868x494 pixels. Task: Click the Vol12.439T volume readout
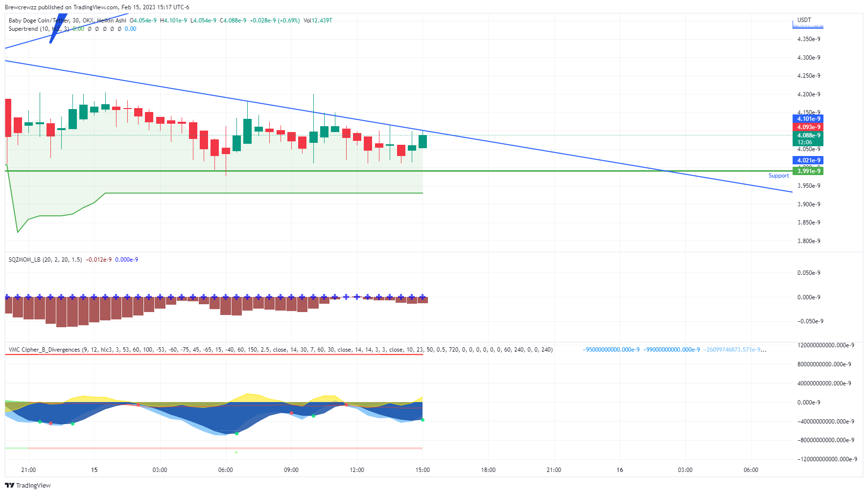(x=318, y=21)
